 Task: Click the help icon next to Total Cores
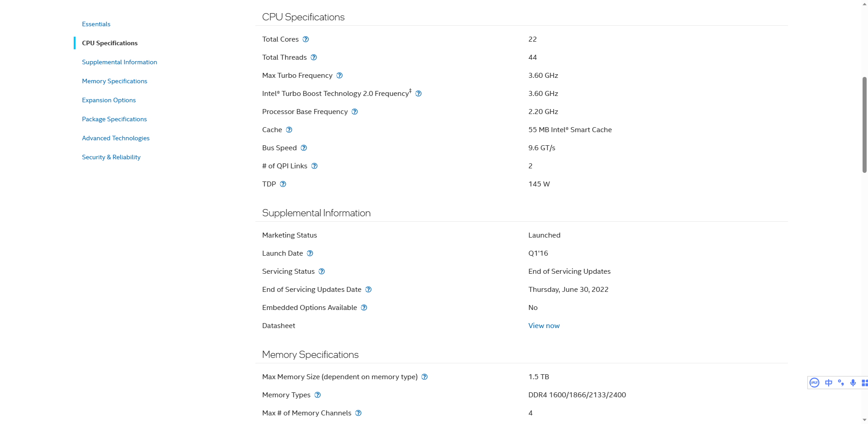coord(306,39)
